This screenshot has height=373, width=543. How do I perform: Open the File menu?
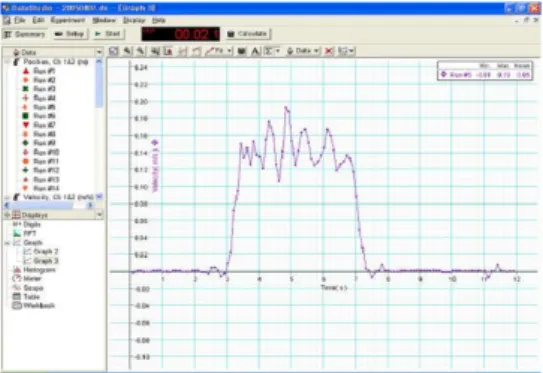tap(20, 20)
